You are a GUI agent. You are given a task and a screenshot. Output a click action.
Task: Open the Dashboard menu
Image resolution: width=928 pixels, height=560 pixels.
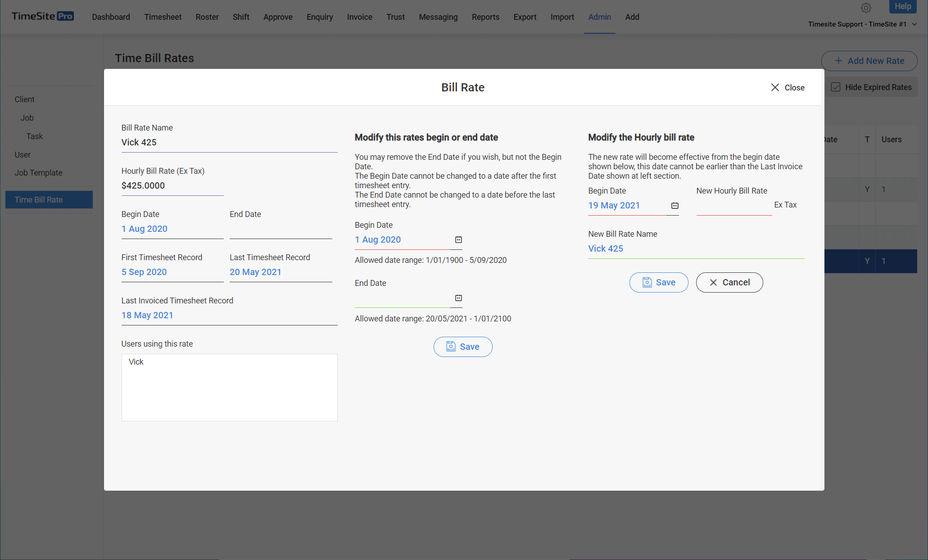[111, 17]
